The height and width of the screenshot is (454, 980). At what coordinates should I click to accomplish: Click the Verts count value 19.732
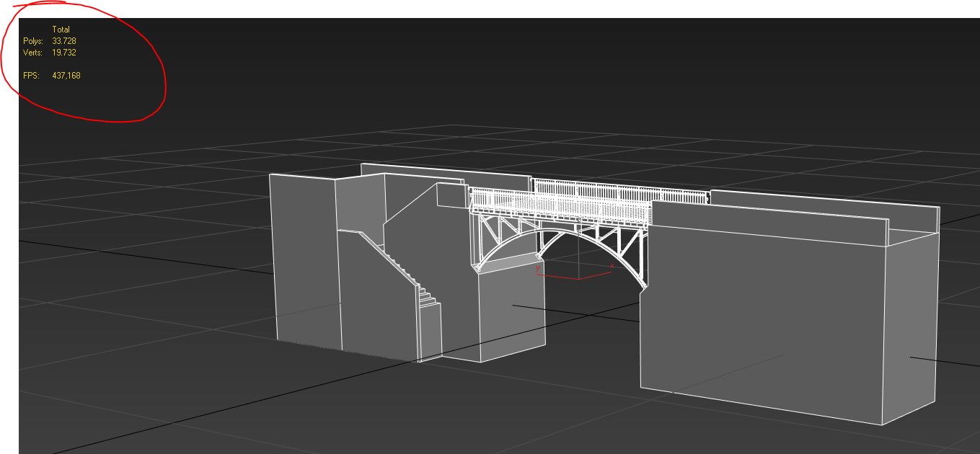click(64, 53)
